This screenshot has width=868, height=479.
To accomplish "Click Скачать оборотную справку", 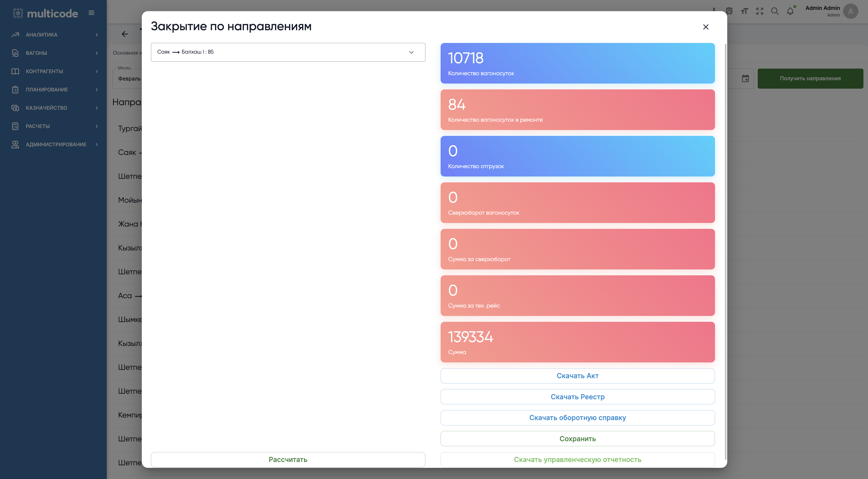I will tap(577, 418).
